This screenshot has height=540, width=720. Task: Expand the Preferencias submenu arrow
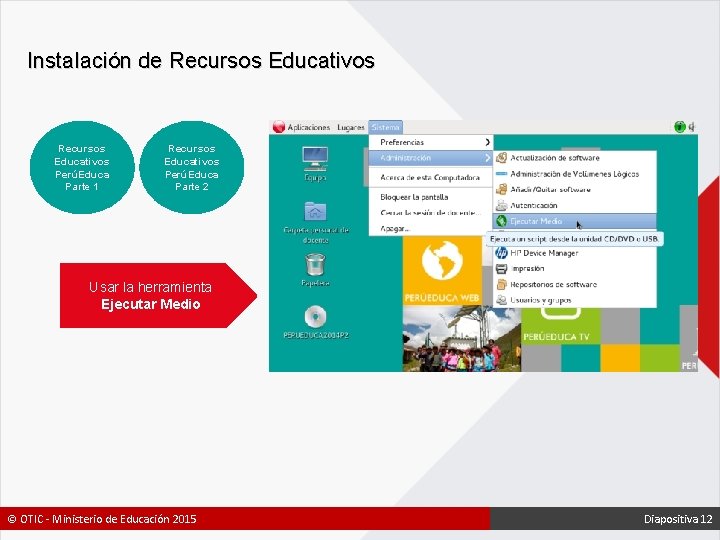487,142
